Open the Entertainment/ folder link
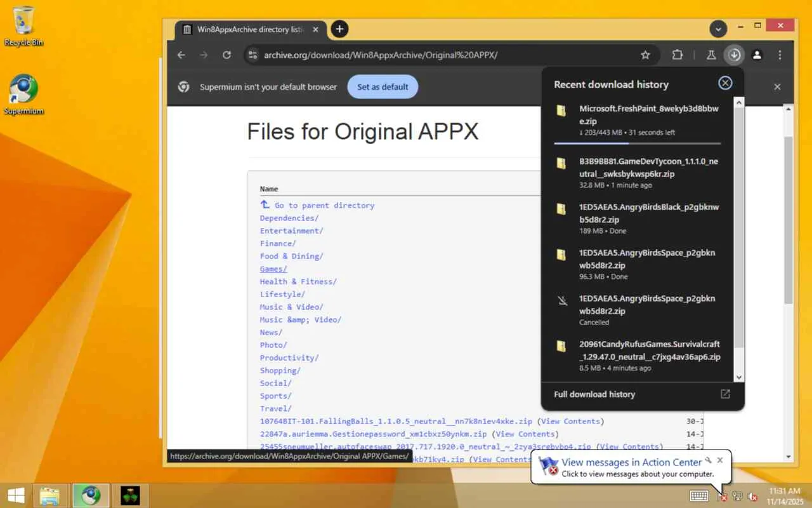Viewport: 812px width, 508px height. (291, 231)
